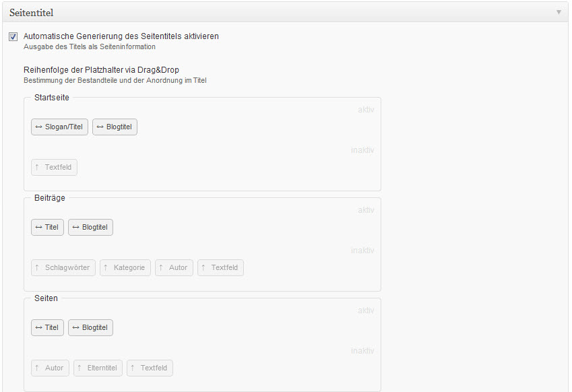
Task: Click the 'aktiv' label in Beiträge
Action: click(366, 210)
